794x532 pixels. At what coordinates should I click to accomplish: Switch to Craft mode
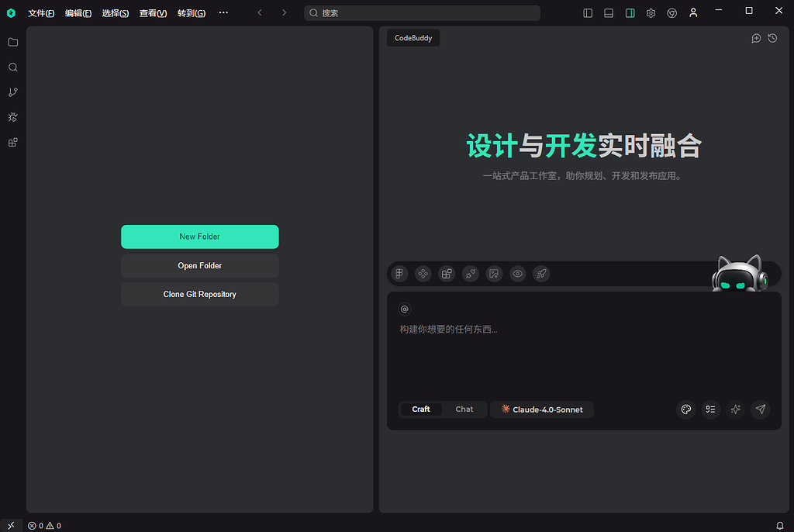pos(421,409)
